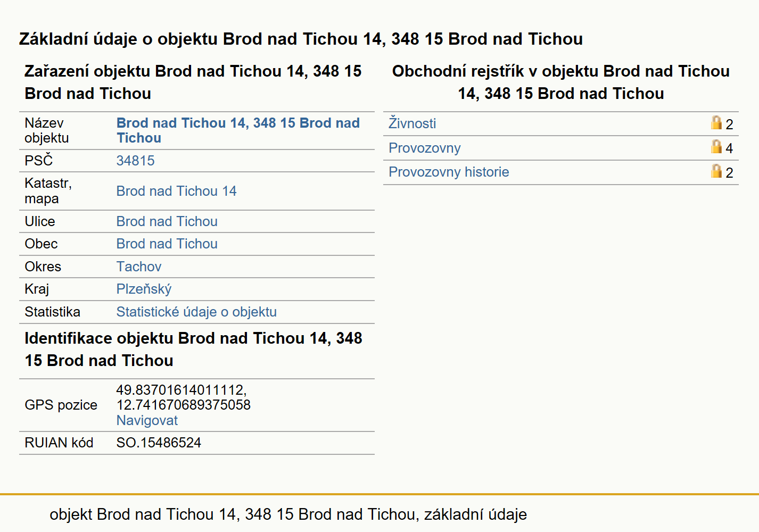Screen dimensions: 759x532
Task: Click the RUIAN kód value SO.15486524
Action: 159,443
